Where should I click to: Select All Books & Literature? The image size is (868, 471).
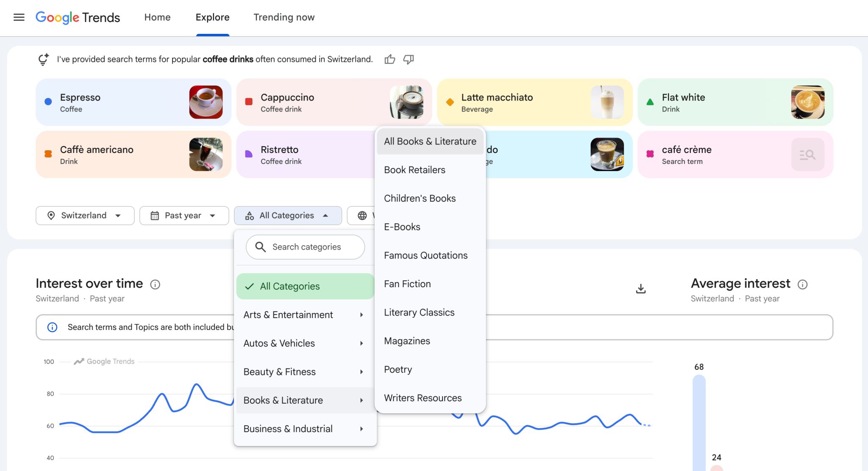click(x=430, y=141)
